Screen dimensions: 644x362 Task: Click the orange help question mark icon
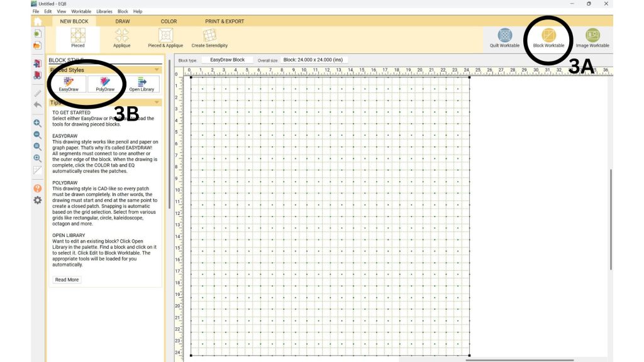(37, 188)
